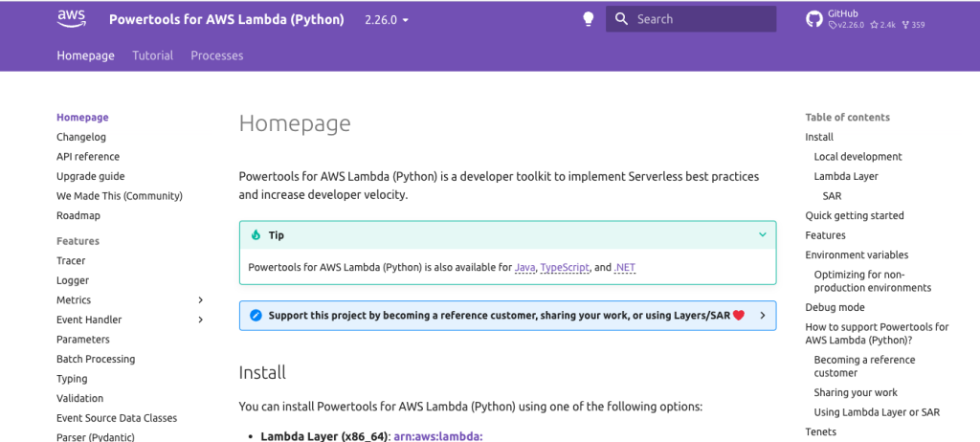Jump to Using Lambda Layer or SAR

point(877,412)
